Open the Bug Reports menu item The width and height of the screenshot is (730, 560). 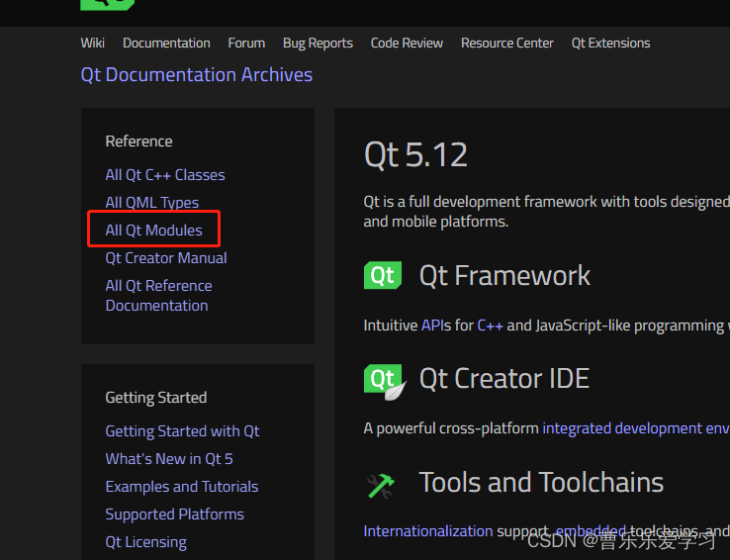pyautogui.click(x=318, y=44)
